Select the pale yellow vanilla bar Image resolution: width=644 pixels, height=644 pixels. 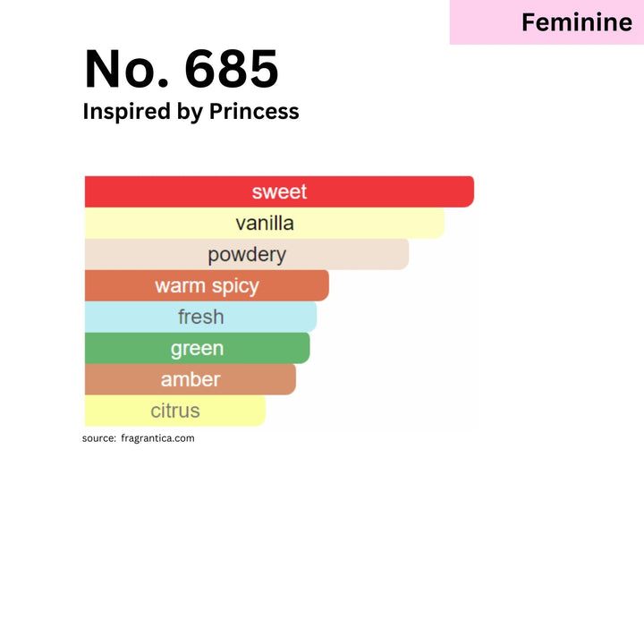tap(265, 223)
